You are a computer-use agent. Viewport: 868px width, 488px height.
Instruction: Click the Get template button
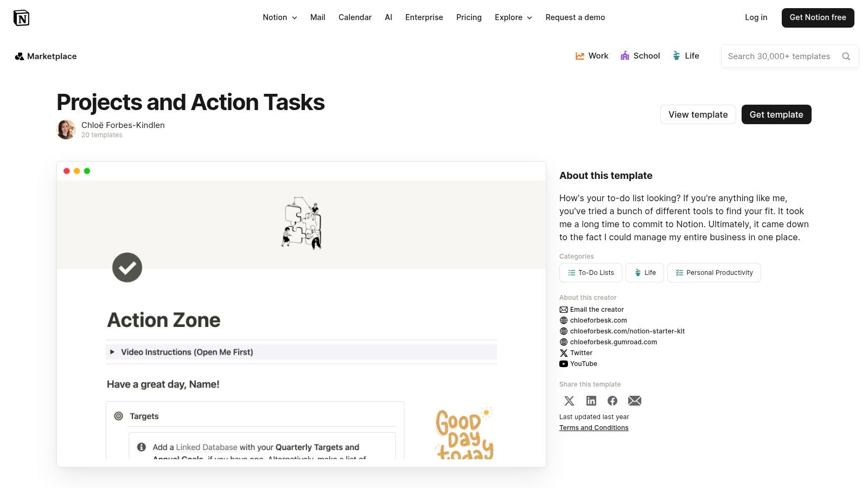[x=776, y=114]
